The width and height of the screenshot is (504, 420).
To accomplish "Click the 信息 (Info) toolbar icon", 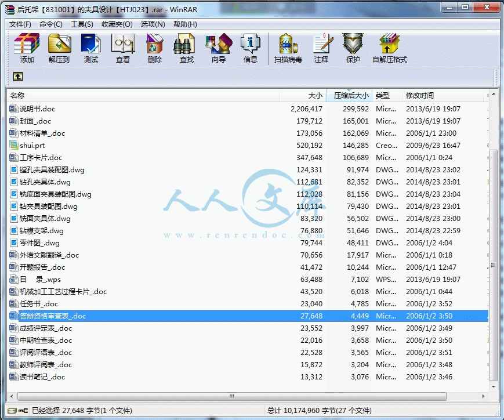I will pyautogui.click(x=251, y=44).
